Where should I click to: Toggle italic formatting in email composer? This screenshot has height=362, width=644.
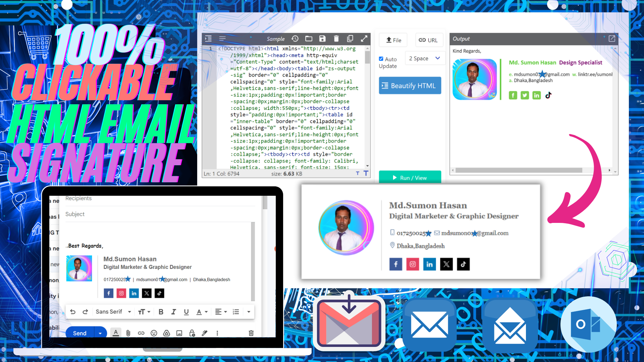[x=174, y=312]
